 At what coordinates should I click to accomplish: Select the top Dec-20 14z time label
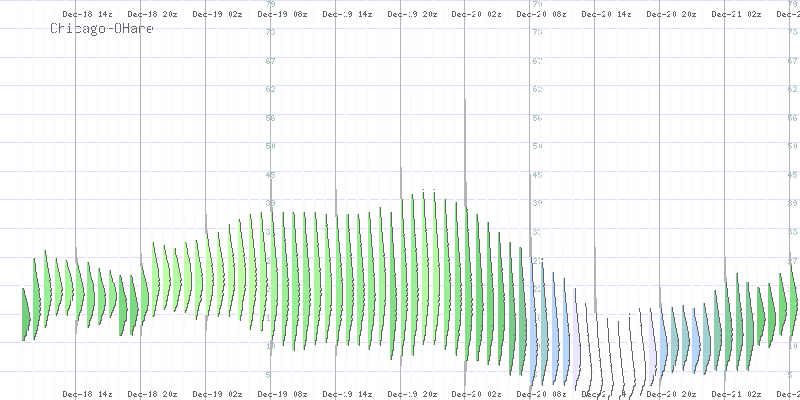(x=606, y=15)
